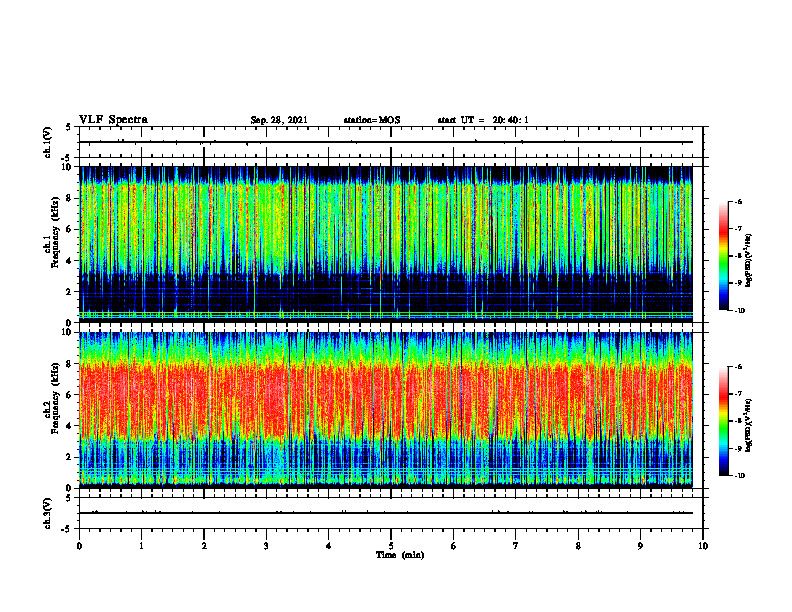Click the "-10" label on ch.1 color bar
792x612 pixels.
click(x=739, y=311)
